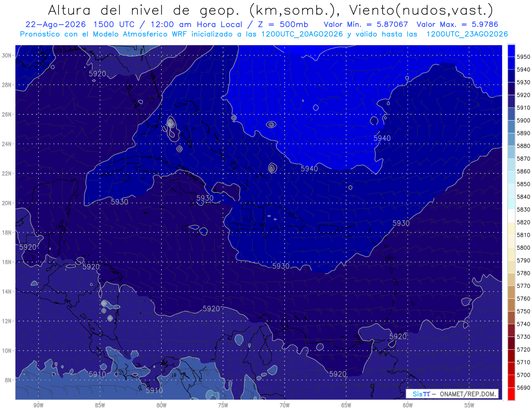The height and width of the screenshot is (411, 532).
Task: Click the 5720 legend value
Action: 524,349
